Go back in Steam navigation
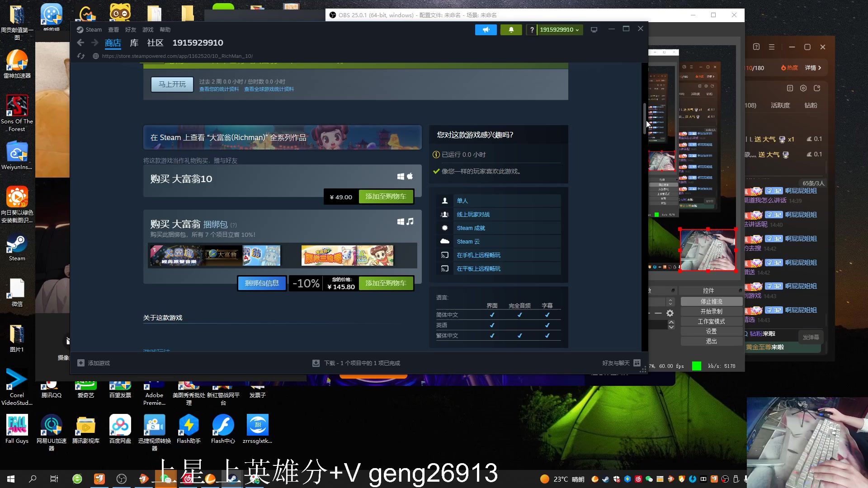The height and width of the screenshot is (488, 868). (80, 42)
